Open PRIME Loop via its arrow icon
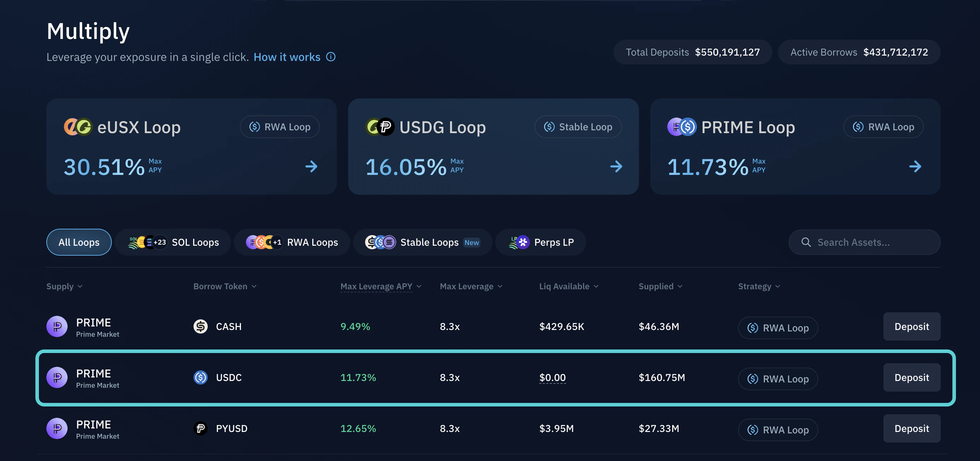 (915, 166)
